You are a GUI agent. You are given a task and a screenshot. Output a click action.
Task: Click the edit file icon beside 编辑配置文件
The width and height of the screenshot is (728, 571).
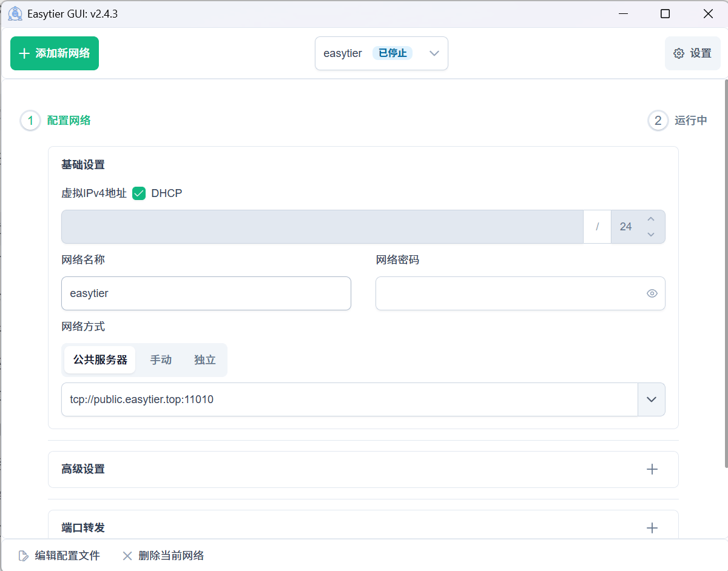tap(23, 556)
